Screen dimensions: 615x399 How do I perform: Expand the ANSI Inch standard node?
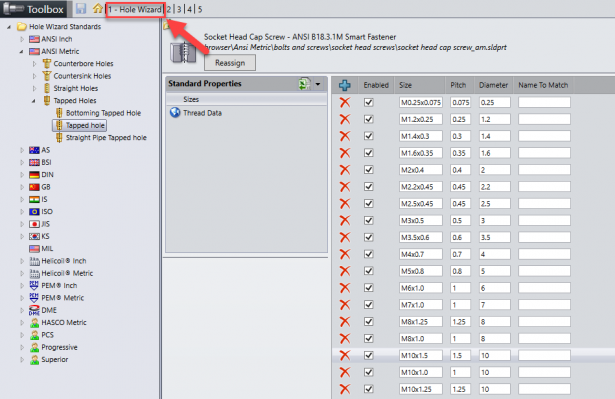(22, 39)
